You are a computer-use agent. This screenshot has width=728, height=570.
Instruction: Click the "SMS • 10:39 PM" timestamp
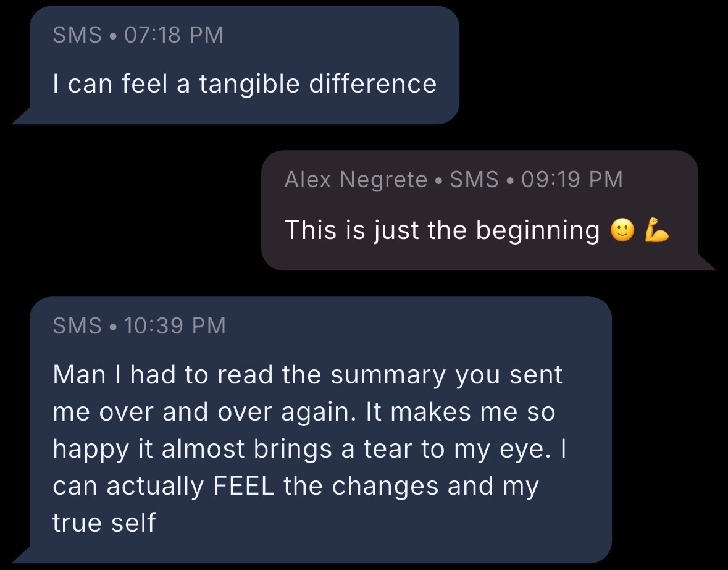click(139, 325)
